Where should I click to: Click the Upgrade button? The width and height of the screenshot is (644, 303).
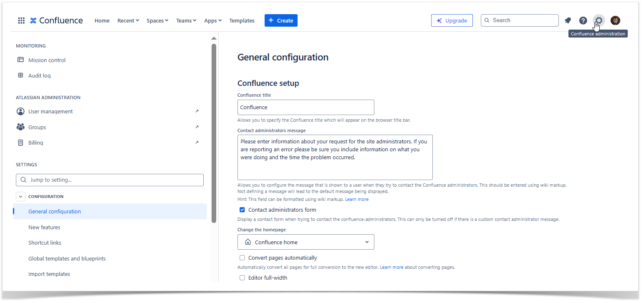(x=452, y=20)
